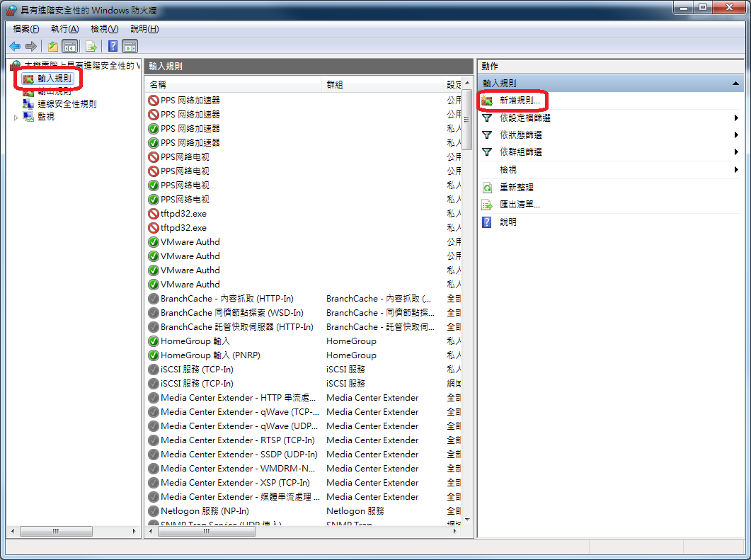Toggle the Show/Hide Action Pane toolbar icon
The height and width of the screenshot is (560, 751).
(130, 47)
